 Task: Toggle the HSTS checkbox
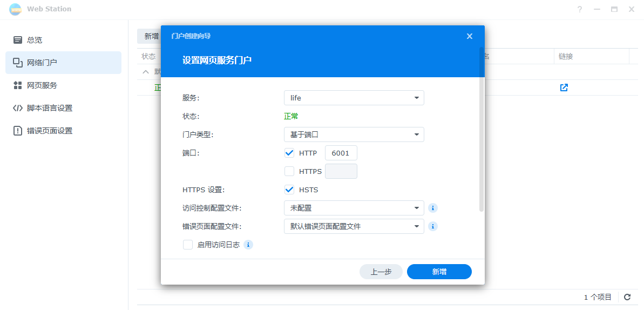coord(289,190)
